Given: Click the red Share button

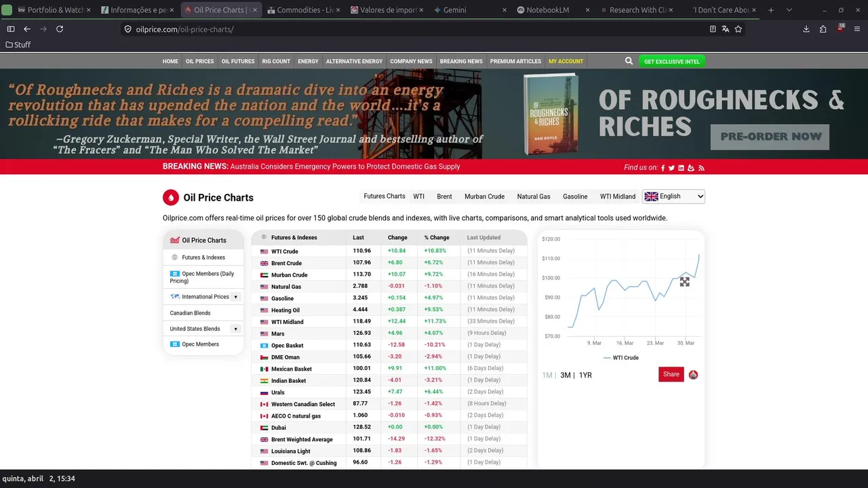Looking at the screenshot, I should [671, 374].
